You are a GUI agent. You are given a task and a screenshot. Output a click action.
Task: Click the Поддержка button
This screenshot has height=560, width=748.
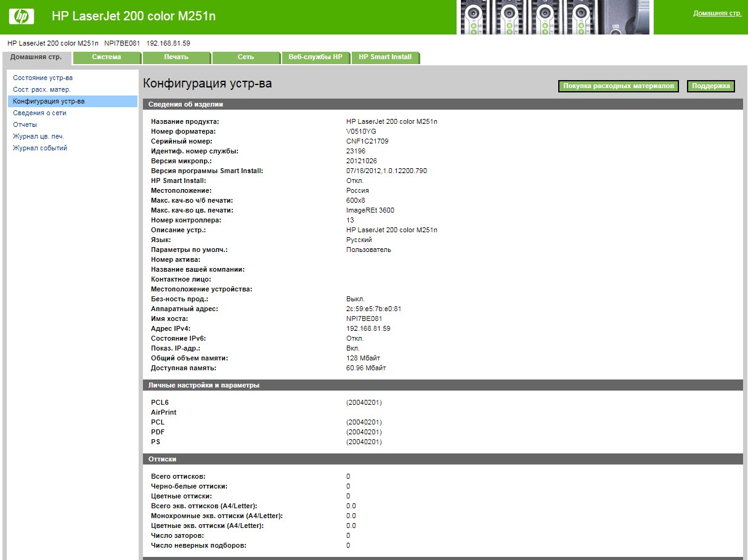click(x=710, y=86)
